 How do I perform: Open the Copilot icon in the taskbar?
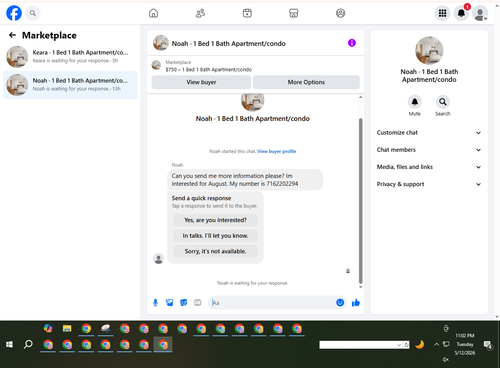pyautogui.click(x=48, y=329)
